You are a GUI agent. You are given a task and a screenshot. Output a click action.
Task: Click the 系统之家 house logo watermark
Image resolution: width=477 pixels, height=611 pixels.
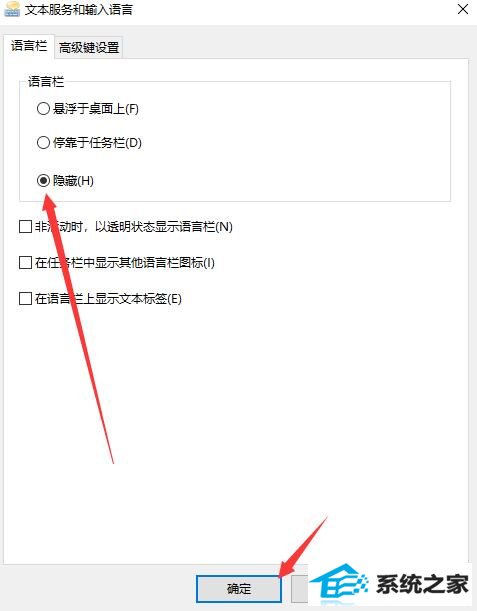click(339, 585)
